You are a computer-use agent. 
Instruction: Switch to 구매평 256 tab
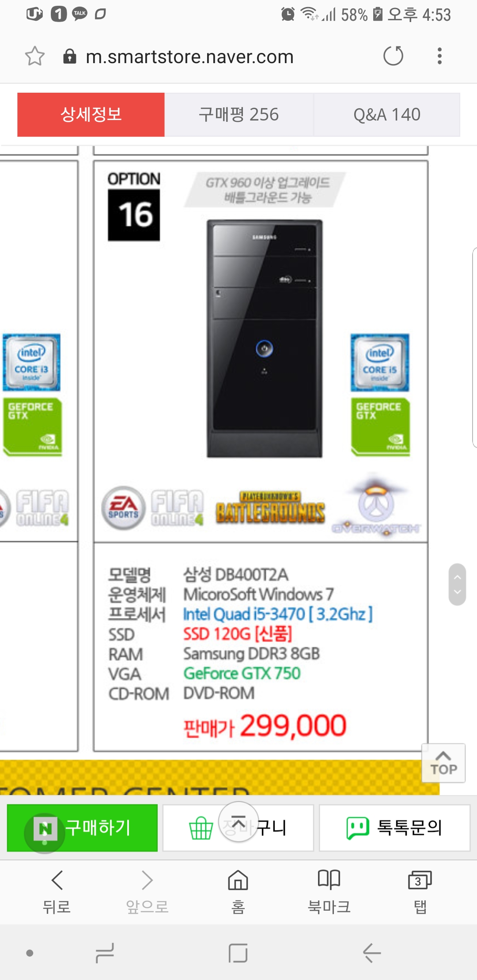(x=239, y=115)
